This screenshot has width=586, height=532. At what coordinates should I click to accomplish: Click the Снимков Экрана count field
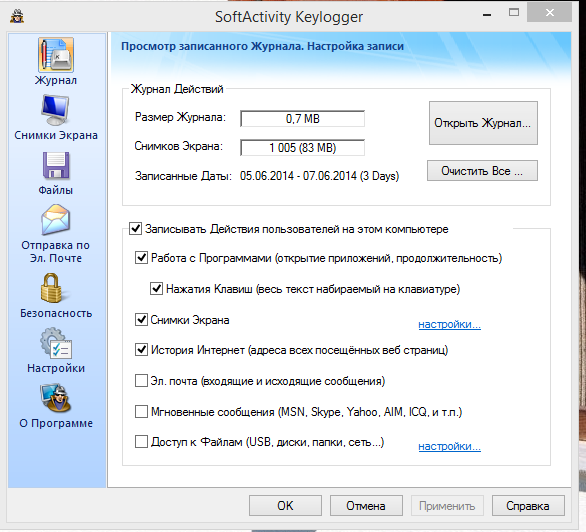(x=302, y=148)
